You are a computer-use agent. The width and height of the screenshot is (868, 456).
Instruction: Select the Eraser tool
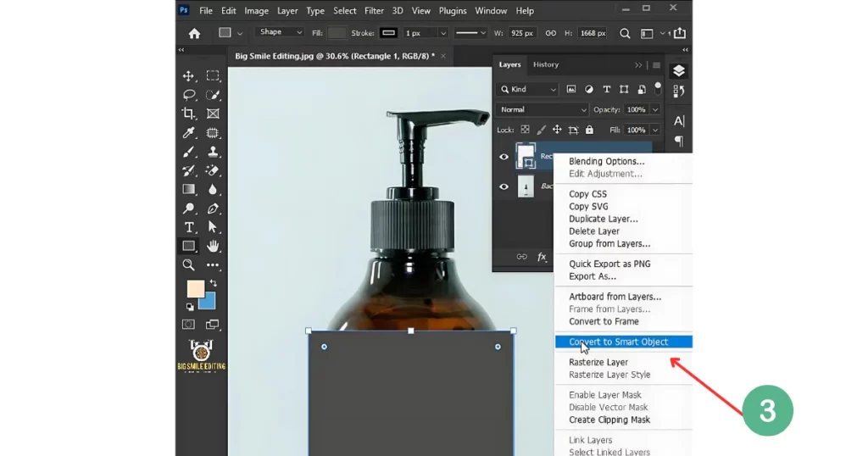(x=213, y=170)
